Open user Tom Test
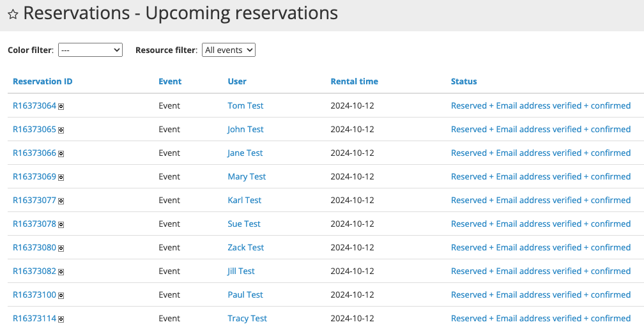 point(245,105)
